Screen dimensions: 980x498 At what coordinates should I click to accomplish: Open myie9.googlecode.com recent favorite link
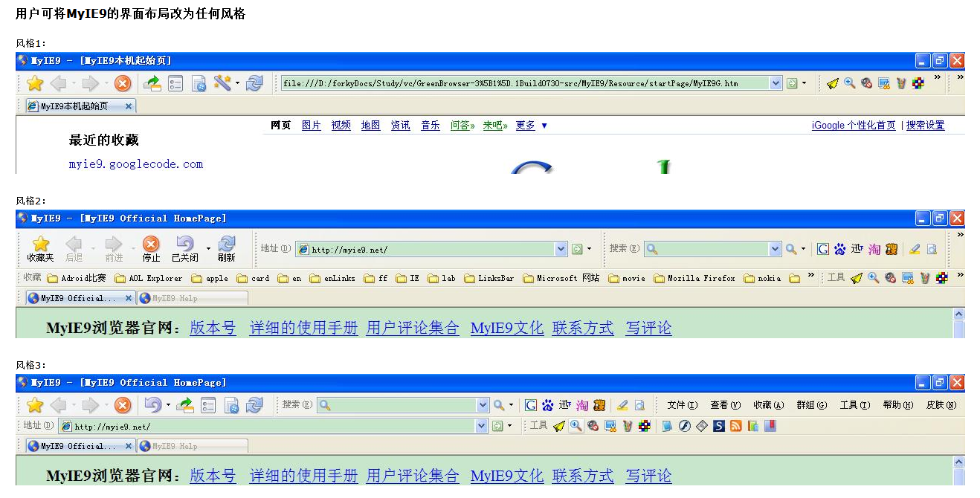136,164
